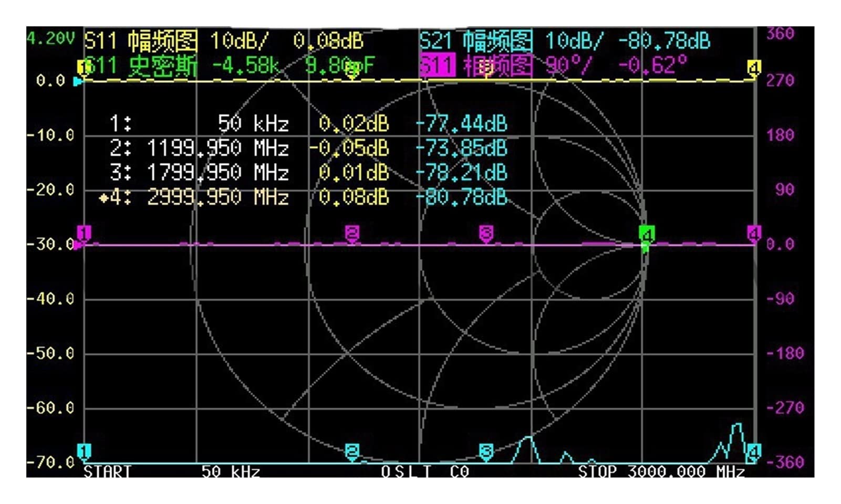841x504 pixels.
Task: Tap marker 2's -73.85dB value
Action: (x=461, y=148)
